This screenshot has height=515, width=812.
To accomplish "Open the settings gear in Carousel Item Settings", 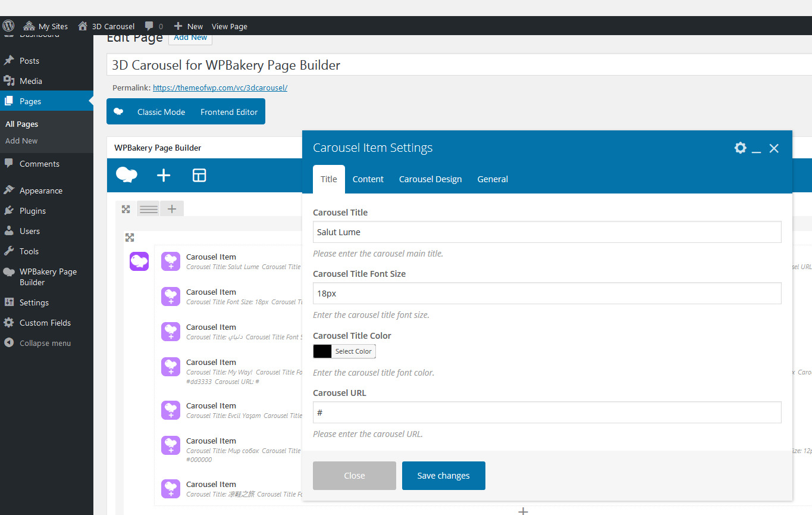I will click(740, 148).
